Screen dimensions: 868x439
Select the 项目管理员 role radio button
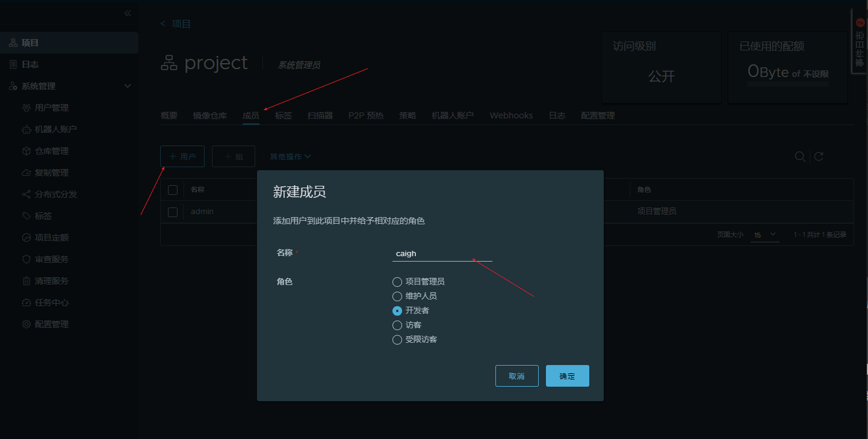397,281
